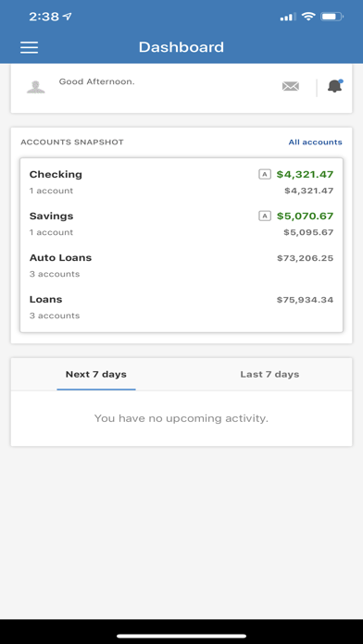
Task: Tap the '1 account' label under Savings
Action: coord(51,232)
